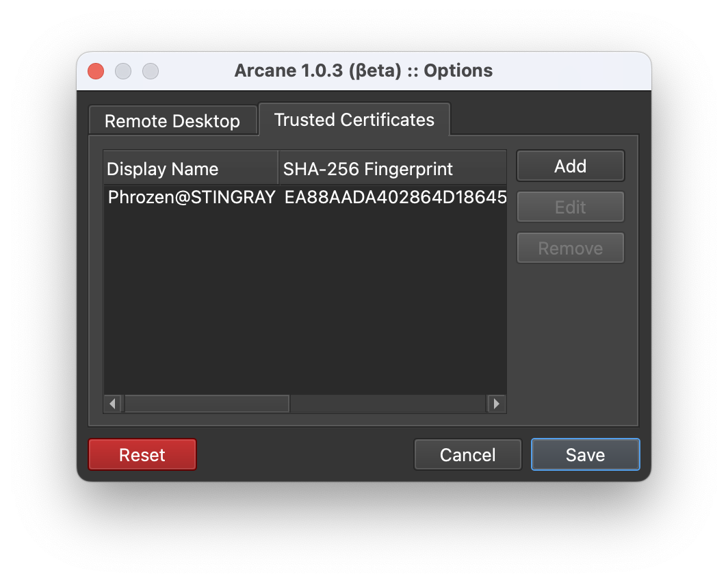Click the disabled Remove button
Viewport: 728px width, 583px height.
(x=570, y=248)
